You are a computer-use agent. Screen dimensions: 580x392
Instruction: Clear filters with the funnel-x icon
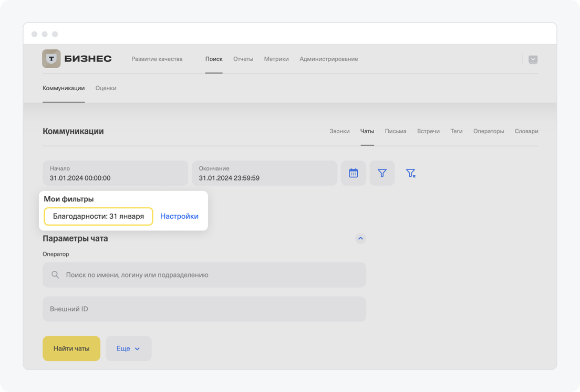pyautogui.click(x=411, y=173)
